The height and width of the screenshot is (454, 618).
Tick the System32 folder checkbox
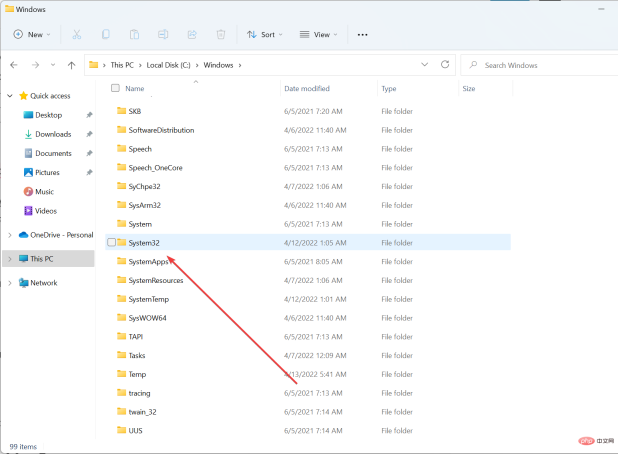point(112,242)
